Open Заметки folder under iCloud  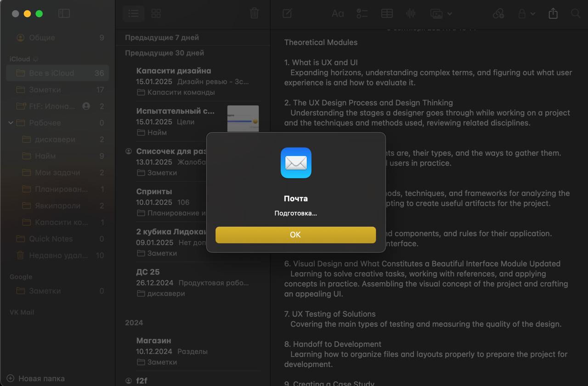tap(58, 90)
